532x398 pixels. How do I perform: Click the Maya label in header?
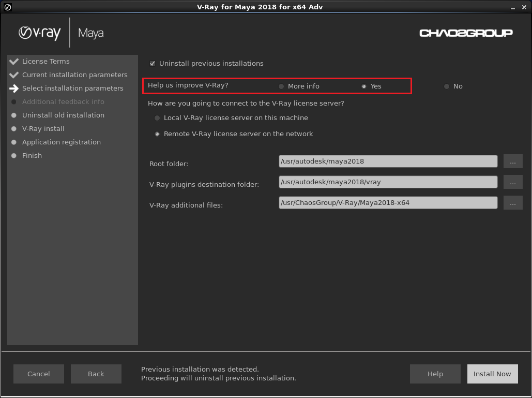[91, 33]
